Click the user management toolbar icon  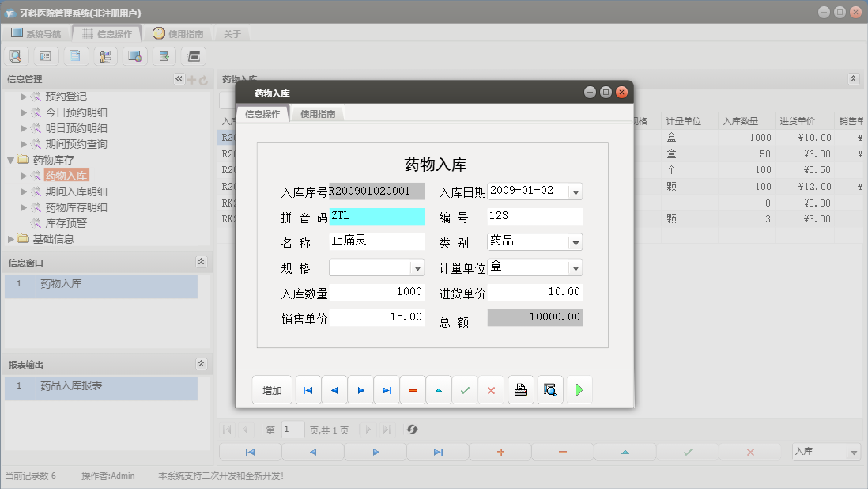104,55
